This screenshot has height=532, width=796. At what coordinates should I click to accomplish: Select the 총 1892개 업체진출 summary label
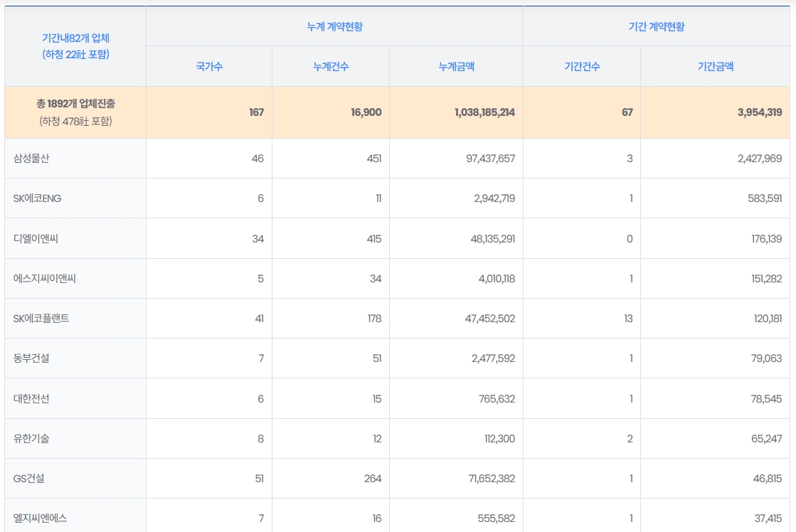[75, 104]
